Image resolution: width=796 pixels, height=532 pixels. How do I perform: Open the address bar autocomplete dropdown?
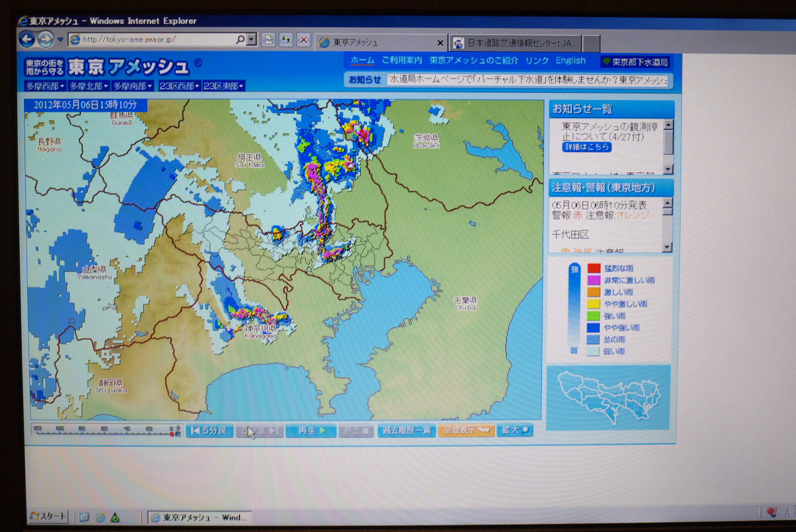[x=251, y=40]
